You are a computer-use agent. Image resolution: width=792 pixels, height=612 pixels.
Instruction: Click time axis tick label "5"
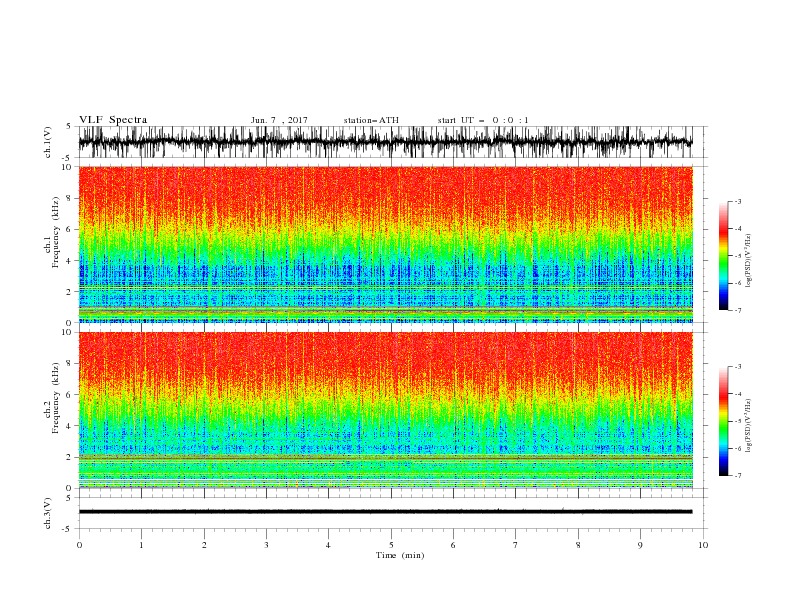pos(391,545)
